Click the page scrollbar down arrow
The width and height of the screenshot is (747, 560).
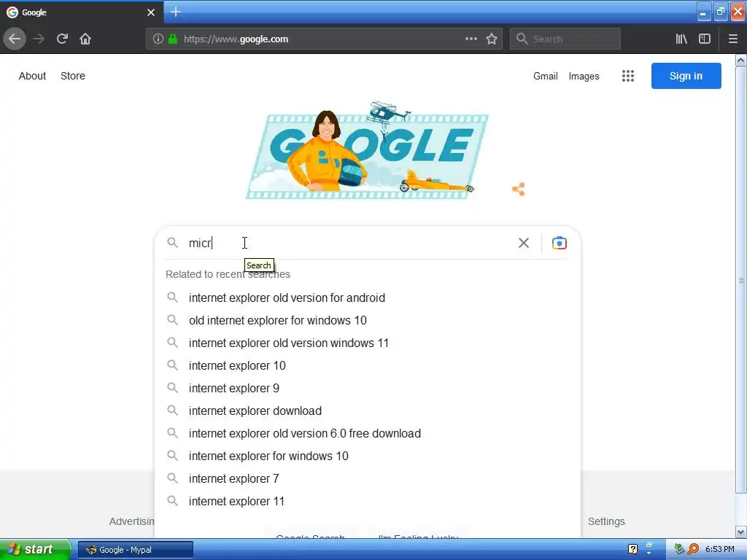741,532
